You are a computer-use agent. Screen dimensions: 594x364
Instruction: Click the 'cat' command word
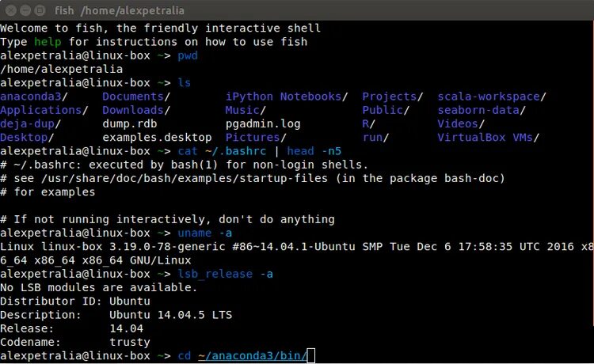(x=188, y=151)
